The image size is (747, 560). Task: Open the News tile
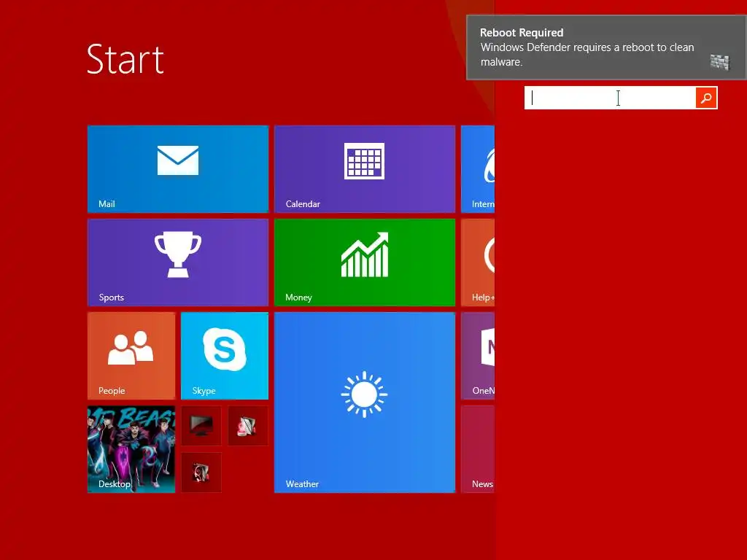point(478,448)
